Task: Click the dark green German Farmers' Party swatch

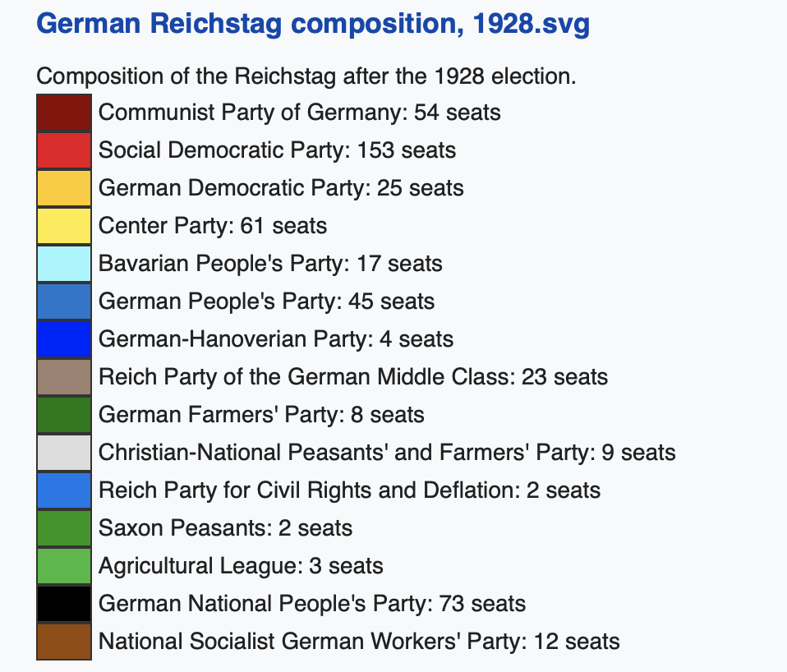Action: (64, 415)
